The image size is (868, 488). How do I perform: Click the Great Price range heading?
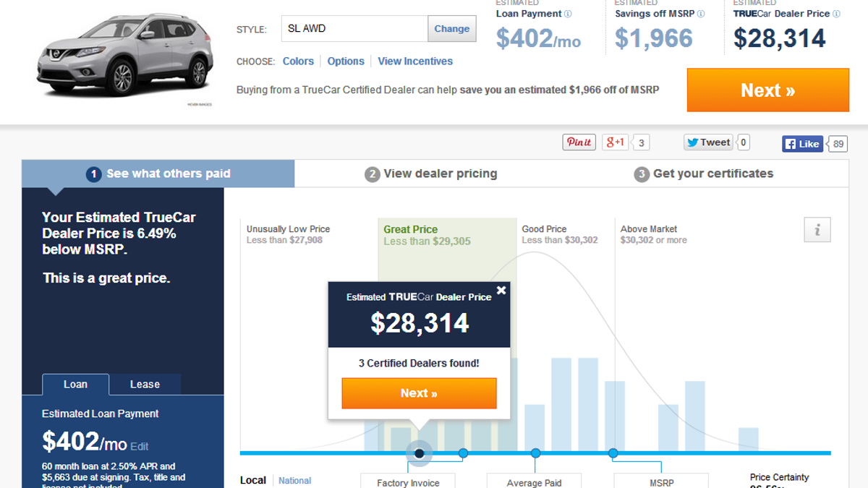[411, 229]
